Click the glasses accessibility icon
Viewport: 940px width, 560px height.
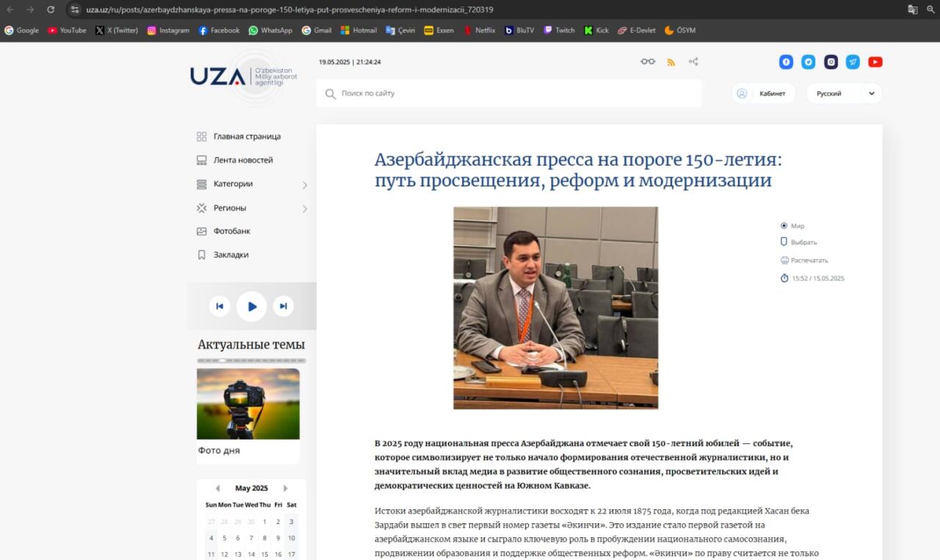(647, 62)
